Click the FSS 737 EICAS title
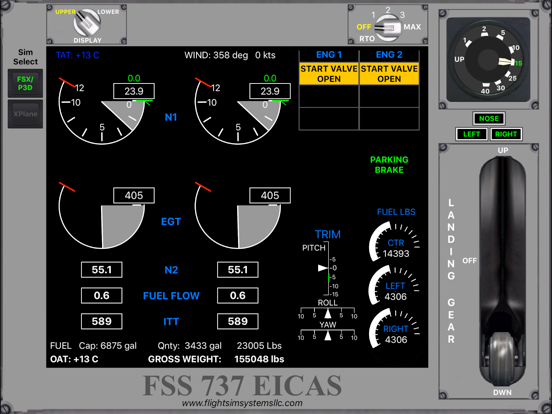This screenshot has height=414, width=552. tap(242, 385)
